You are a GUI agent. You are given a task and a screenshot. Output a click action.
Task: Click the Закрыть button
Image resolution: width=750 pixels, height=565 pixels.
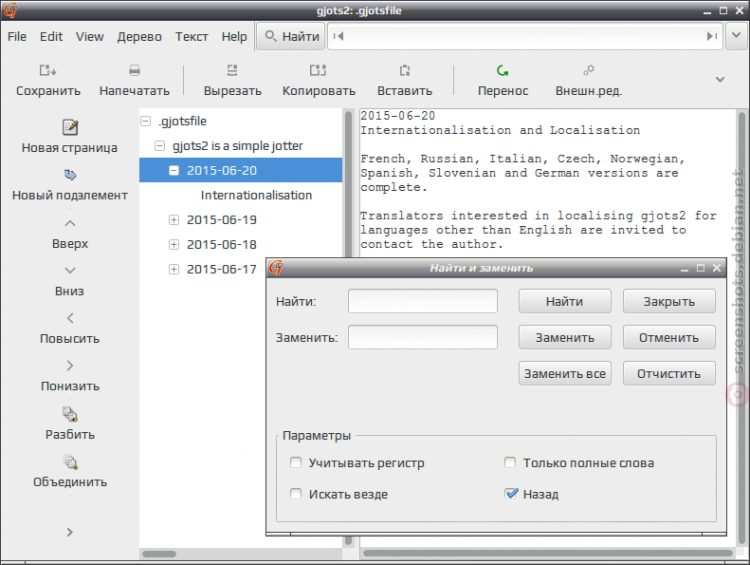click(669, 301)
